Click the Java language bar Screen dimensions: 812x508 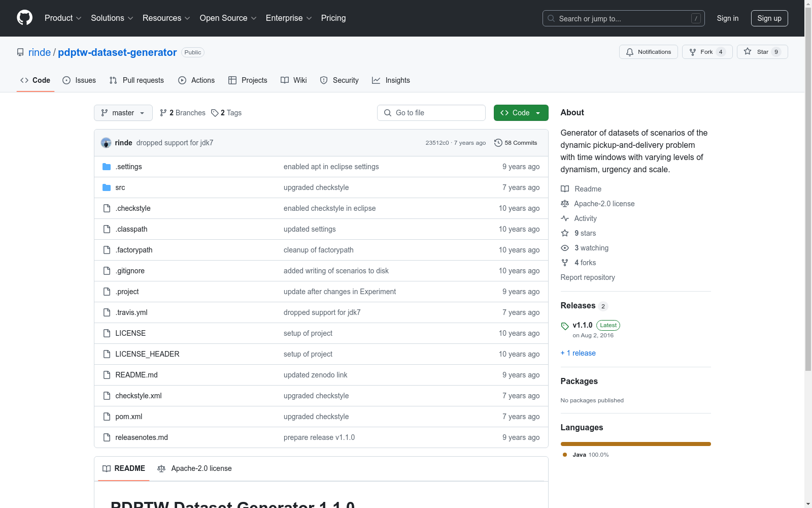tap(635, 444)
